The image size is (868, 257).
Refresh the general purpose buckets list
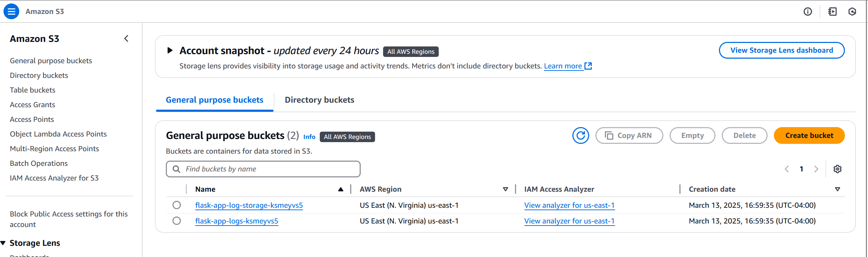[580, 135]
